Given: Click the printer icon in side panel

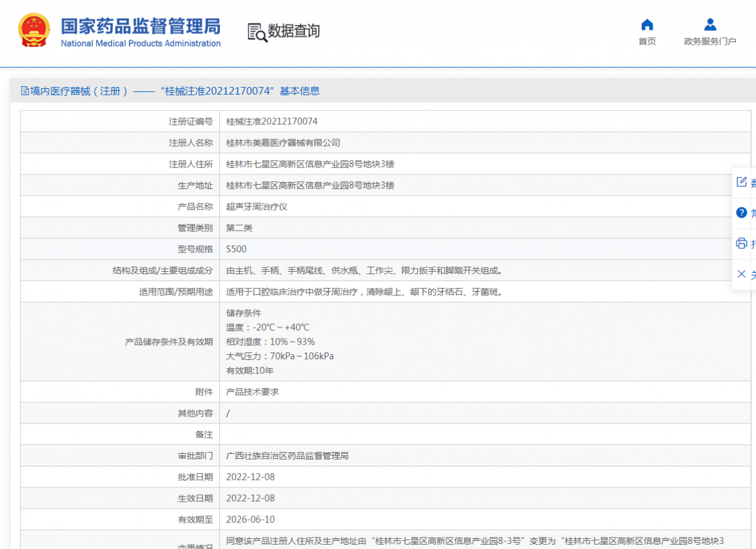Looking at the screenshot, I should 742,243.
